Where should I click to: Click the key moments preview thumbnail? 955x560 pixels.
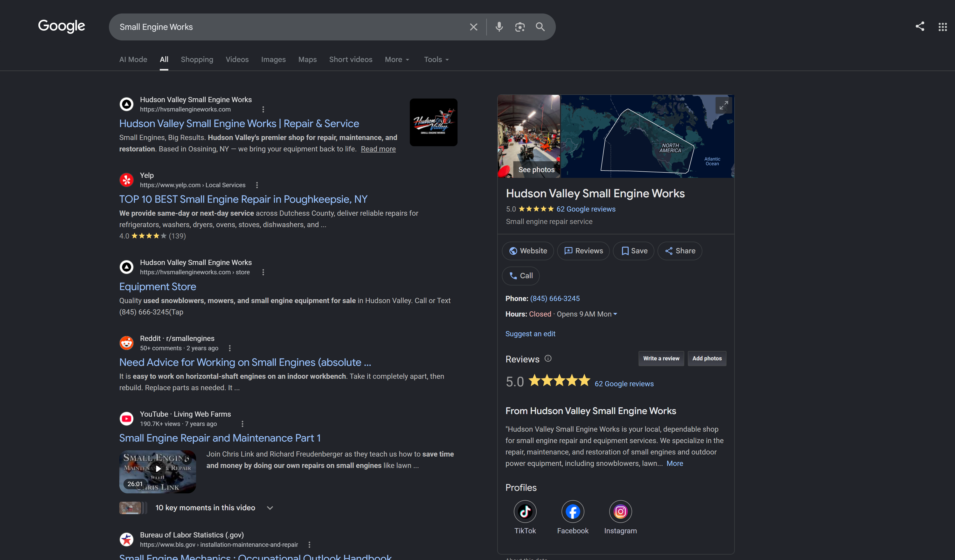[133, 508]
